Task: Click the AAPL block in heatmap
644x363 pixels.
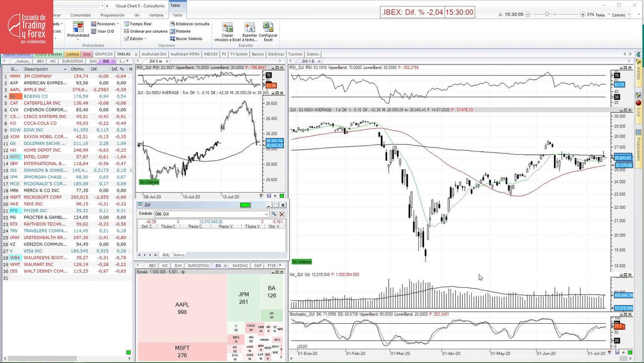Action: [x=182, y=308]
